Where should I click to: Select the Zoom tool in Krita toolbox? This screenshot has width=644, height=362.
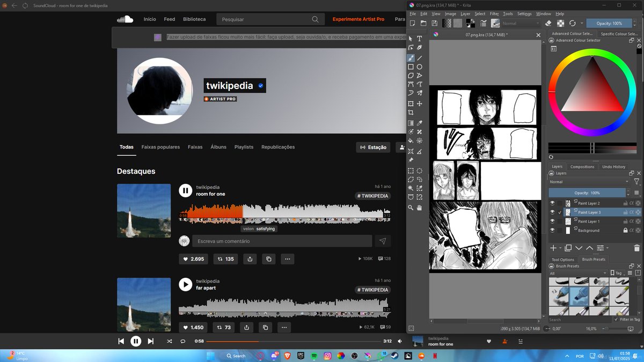point(411,207)
